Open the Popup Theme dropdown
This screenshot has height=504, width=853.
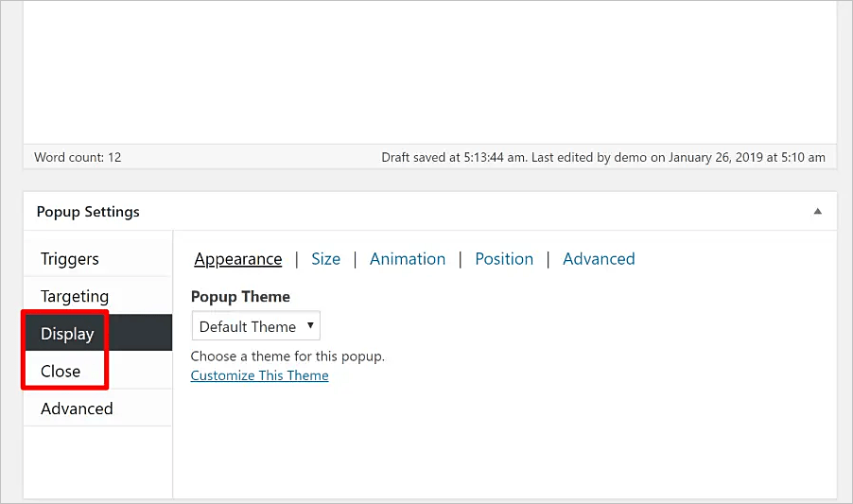[x=255, y=326]
